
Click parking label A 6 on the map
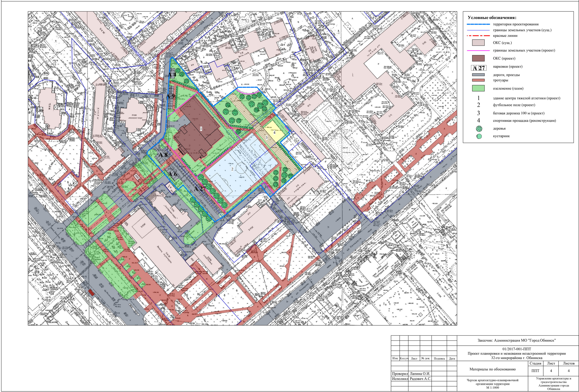172,174
